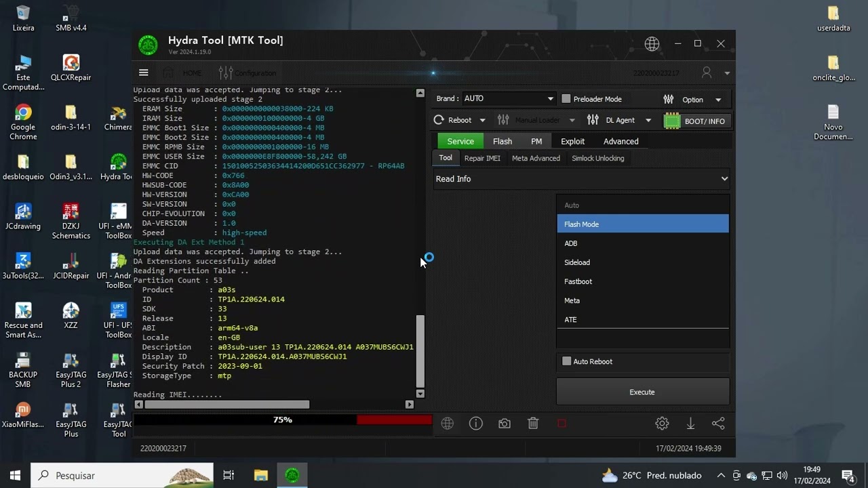Select ATE in the mode list
This screenshot has width=868, height=488.
[643, 319]
